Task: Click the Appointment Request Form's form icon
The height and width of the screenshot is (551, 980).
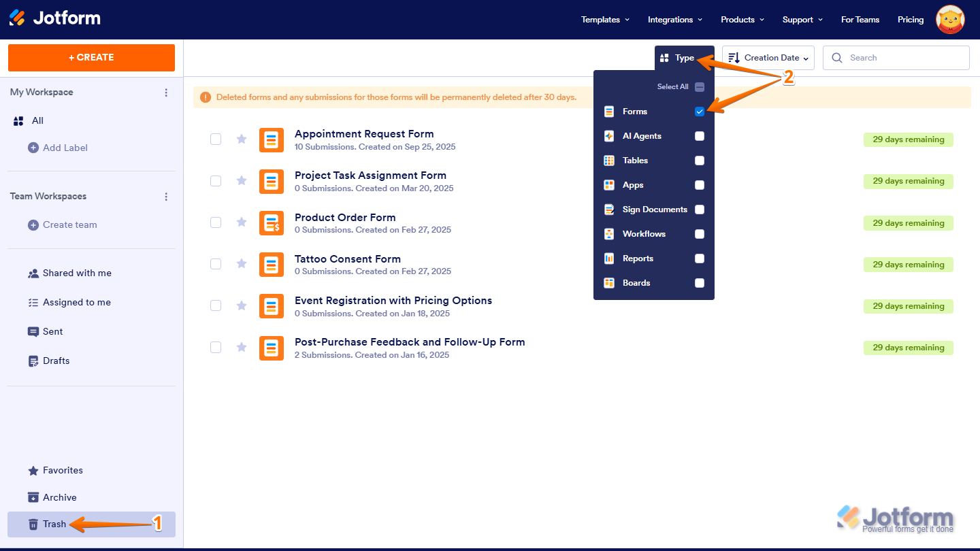Action: (272, 139)
